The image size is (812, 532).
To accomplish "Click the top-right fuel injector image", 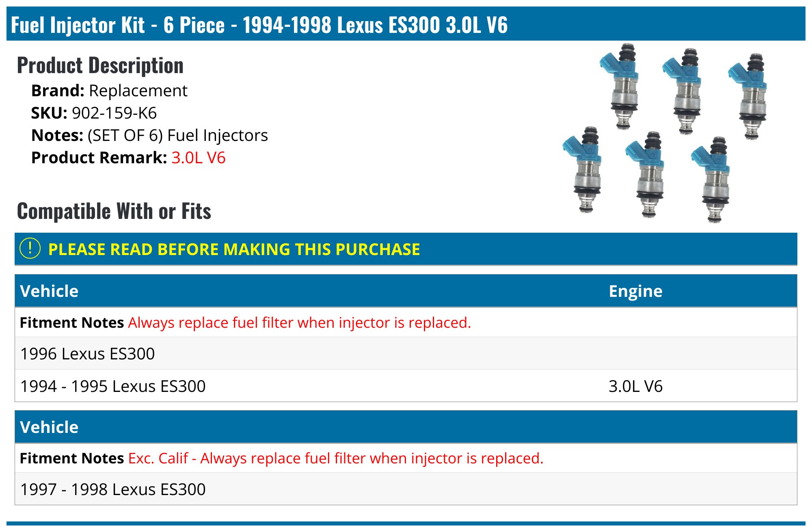I will coord(751,96).
